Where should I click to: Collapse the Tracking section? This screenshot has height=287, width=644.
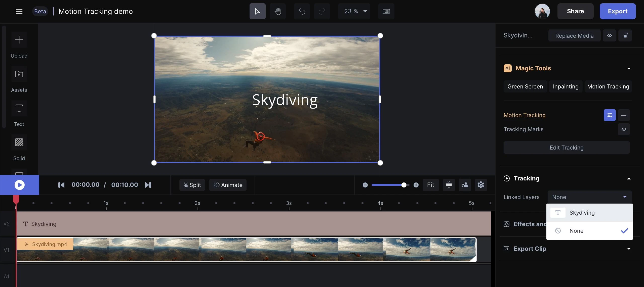(629, 178)
